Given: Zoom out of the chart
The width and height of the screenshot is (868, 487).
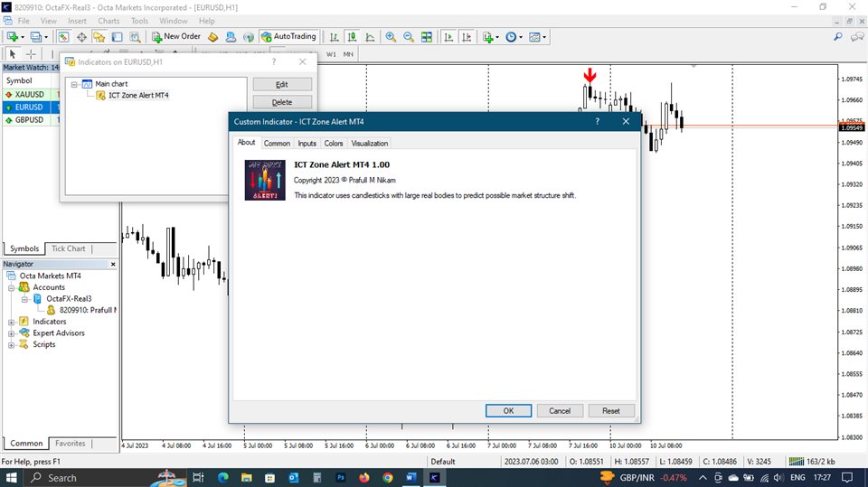Looking at the screenshot, I should (409, 37).
